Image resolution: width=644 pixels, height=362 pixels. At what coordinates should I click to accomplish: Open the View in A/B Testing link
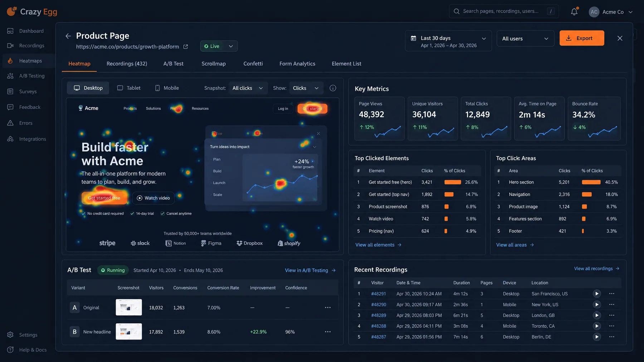click(310, 270)
